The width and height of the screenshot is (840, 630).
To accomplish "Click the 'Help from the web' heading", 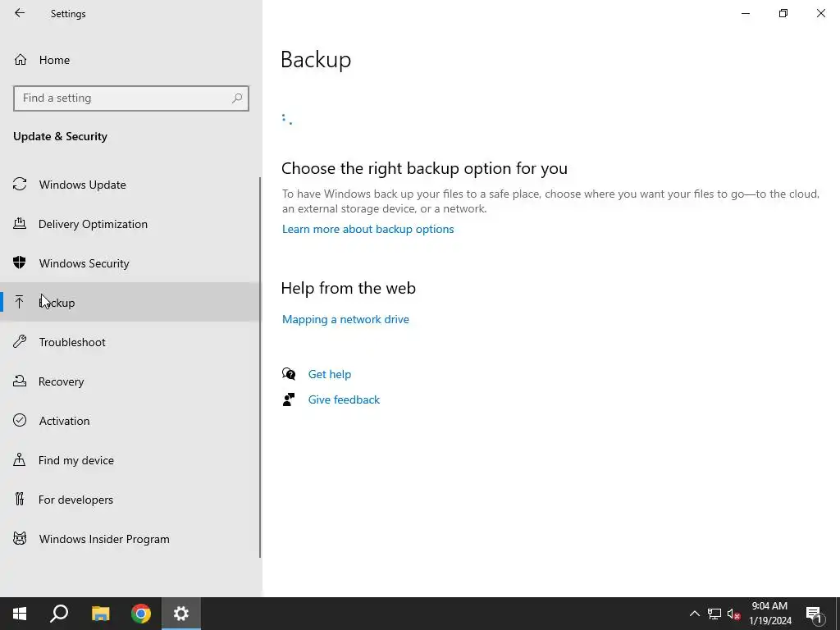I will (348, 288).
